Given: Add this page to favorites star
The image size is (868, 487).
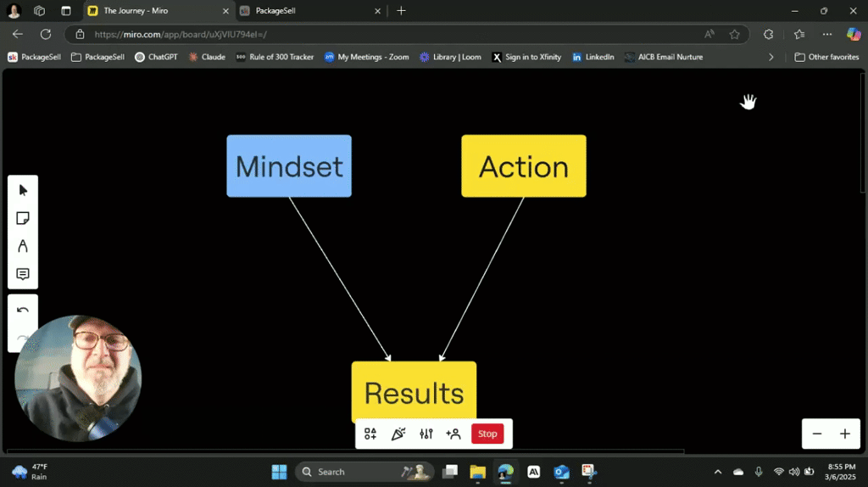Looking at the screenshot, I should click(x=735, y=34).
